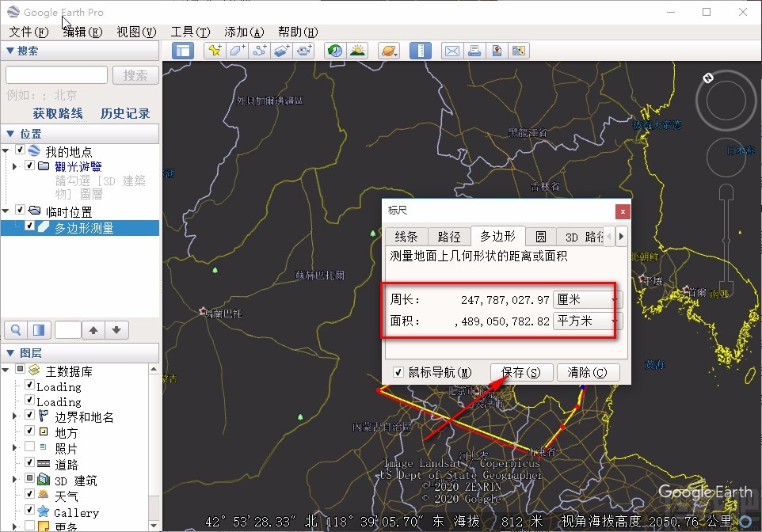762x532 pixels.
Task: Click 清除 button in ruler dialog
Action: (588, 373)
